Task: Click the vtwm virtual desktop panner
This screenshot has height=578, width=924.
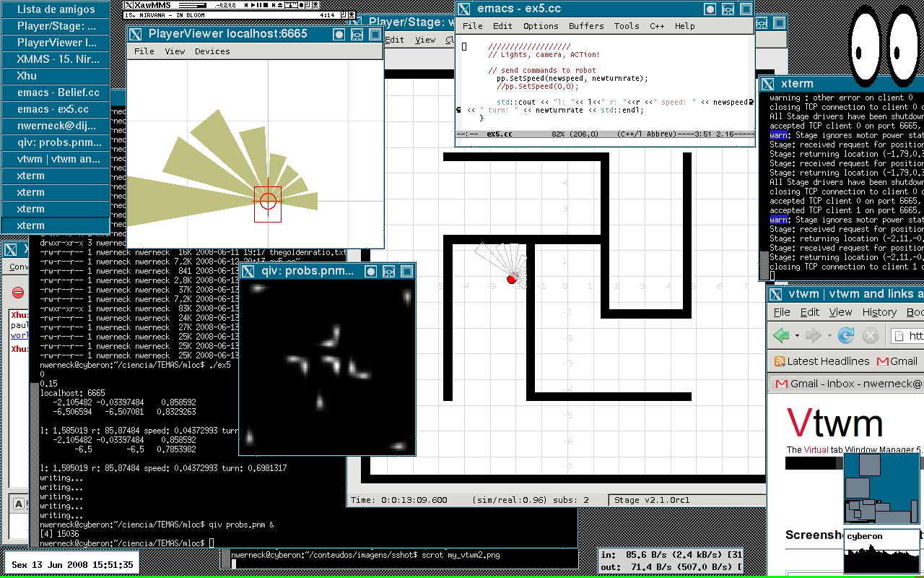Action: click(881, 488)
